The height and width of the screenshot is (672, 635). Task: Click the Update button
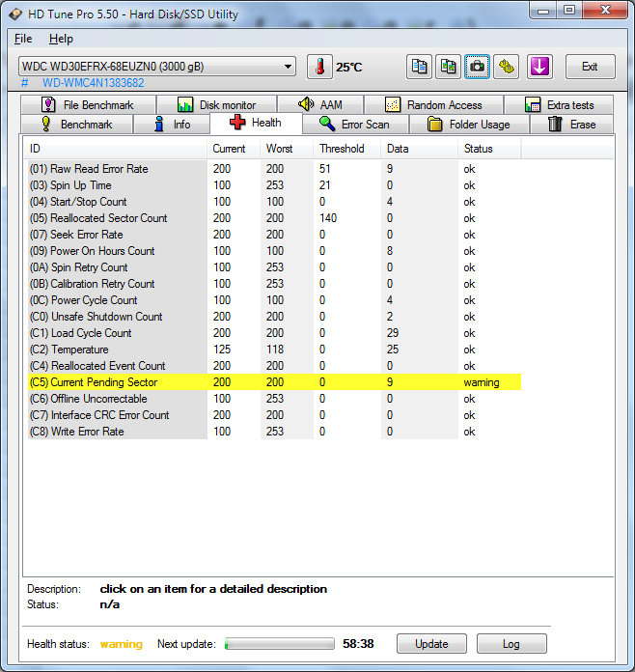(431, 644)
